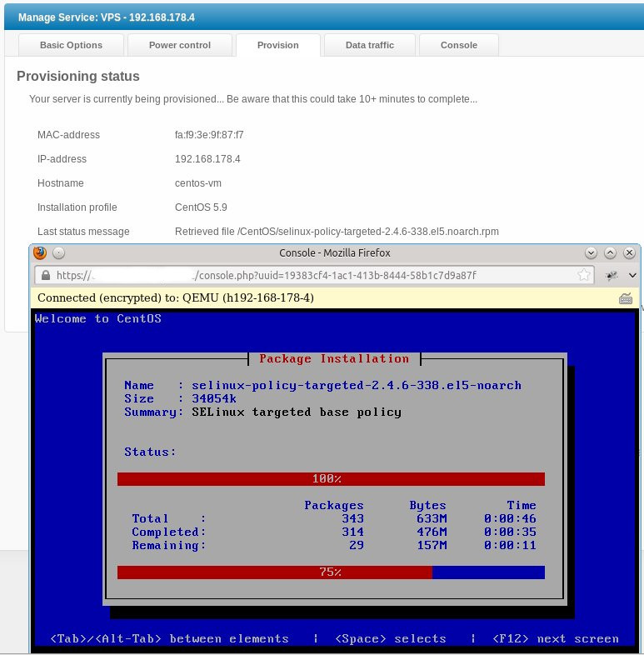Open the toolbar overflow chevron dropdown
644x655 pixels.
point(632,275)
